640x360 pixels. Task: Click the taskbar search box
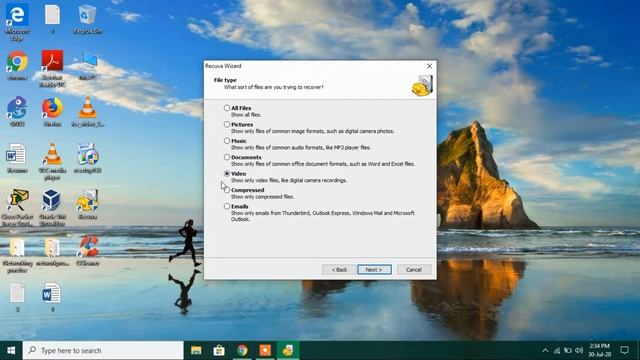(103, 351)
